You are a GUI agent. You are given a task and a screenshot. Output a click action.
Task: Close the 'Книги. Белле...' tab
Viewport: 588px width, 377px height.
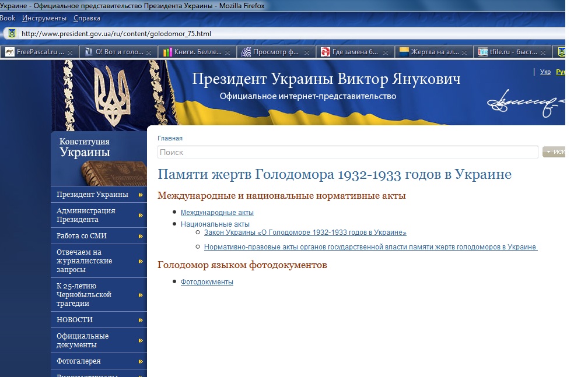click(228, 52)
